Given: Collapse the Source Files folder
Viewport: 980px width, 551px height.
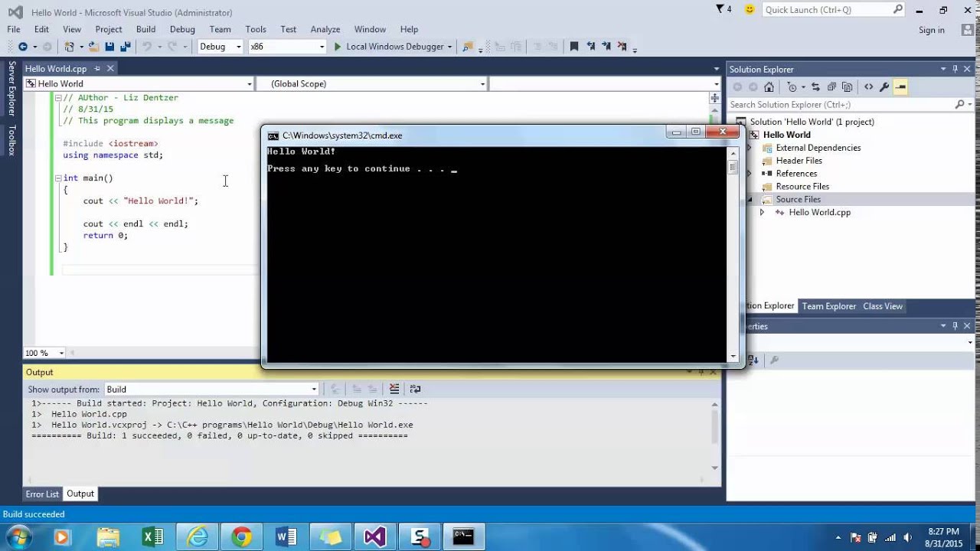Looking at the screenshot, I should pos(750,200).
